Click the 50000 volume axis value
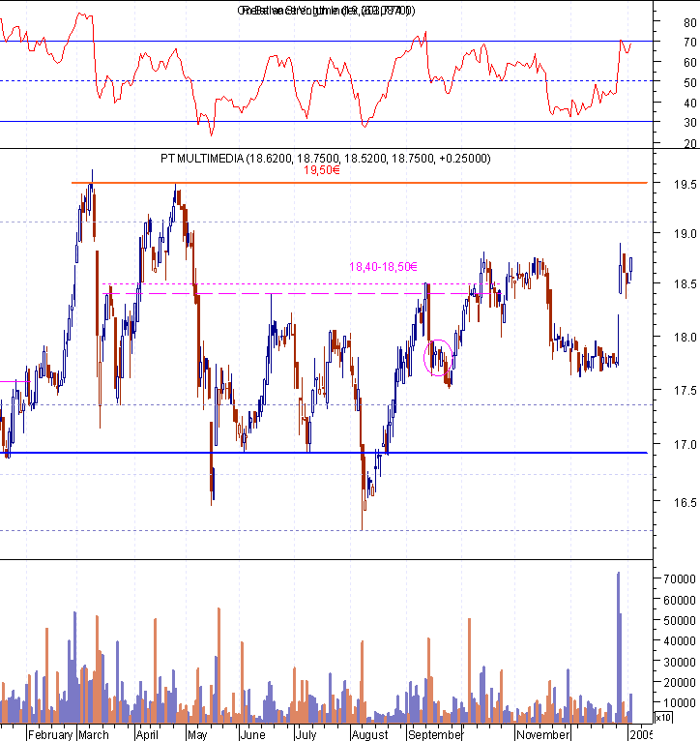 680,620
